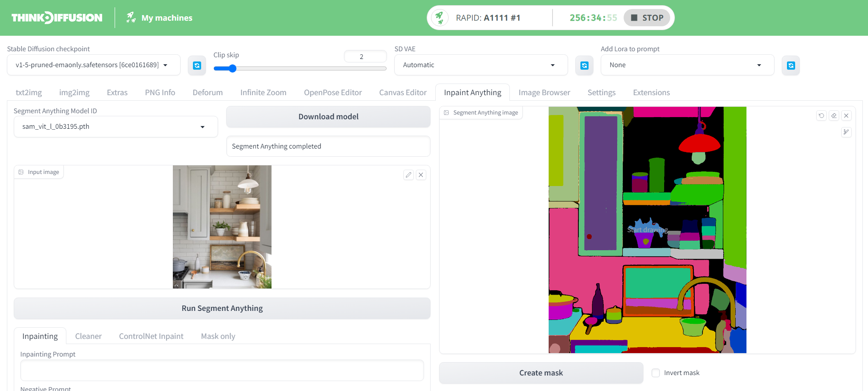
Task: Remove the input image with X icon
Action: [421, 175]
